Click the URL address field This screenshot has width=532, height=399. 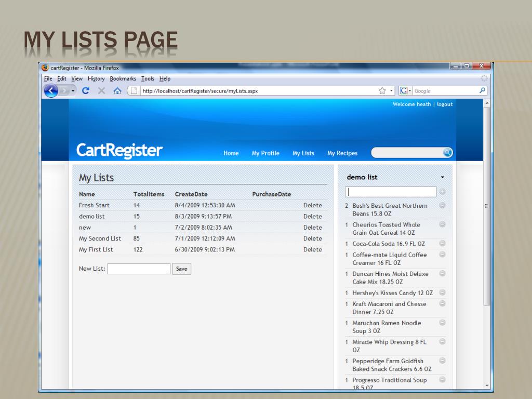pos(258,91)
